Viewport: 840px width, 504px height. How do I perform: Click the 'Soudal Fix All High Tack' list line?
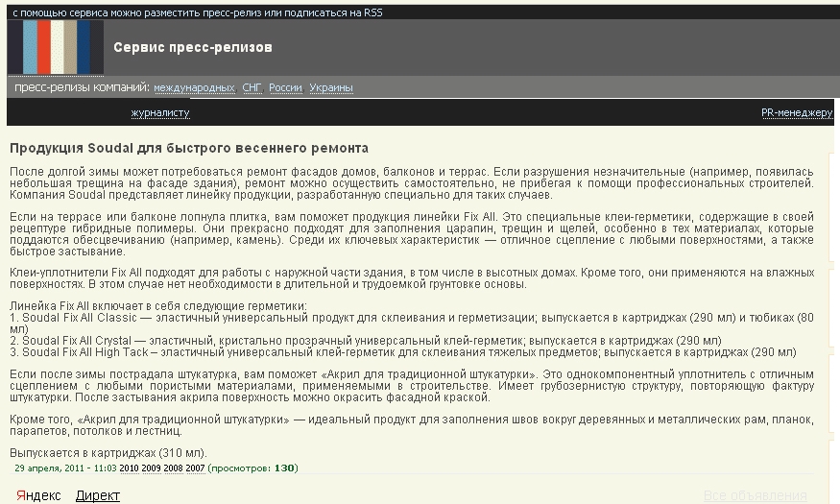coord(403,352)
